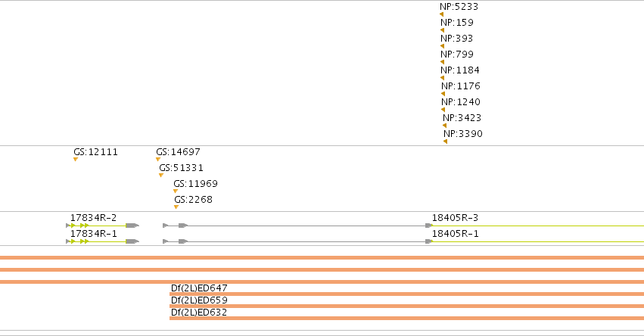This screenshot has width=644, height=336.
Task: Select the NP:799 label
Action: [457, 54]
